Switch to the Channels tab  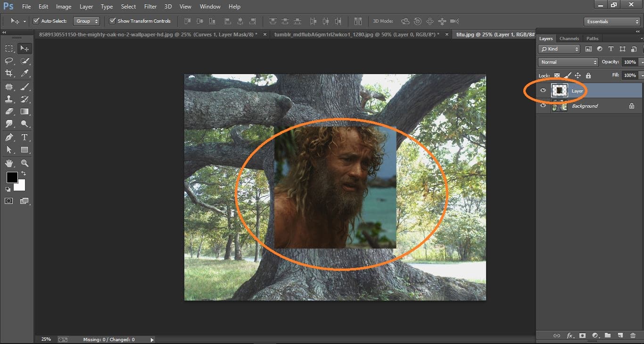570,38
